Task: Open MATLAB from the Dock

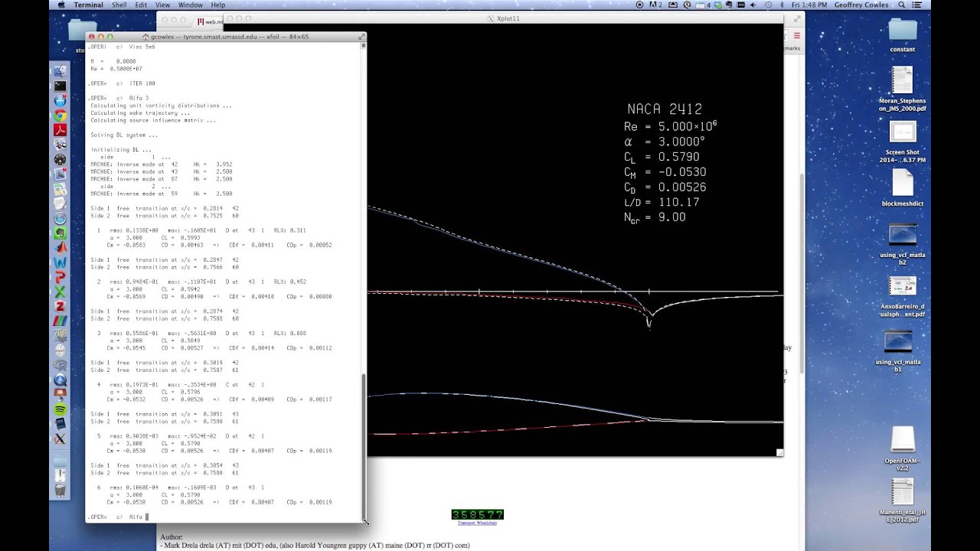Action: click(x=60, y=247)
